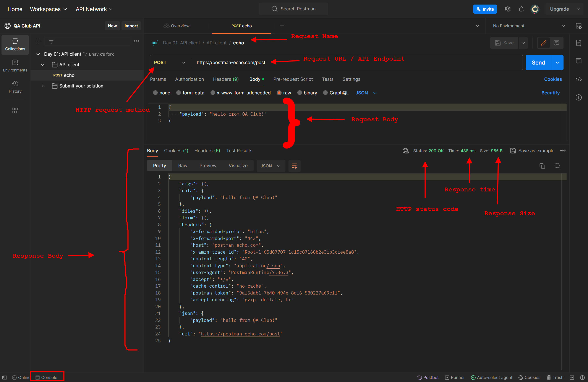Open the Console in status bar
Image resolution: width=588 pixels, height=382 pixels.
pos(46,377)
